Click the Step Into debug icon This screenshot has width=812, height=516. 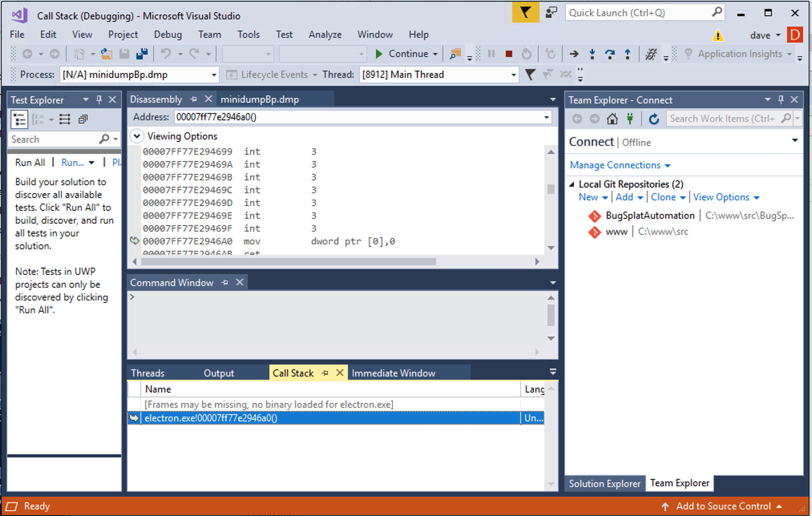point(592,54)
